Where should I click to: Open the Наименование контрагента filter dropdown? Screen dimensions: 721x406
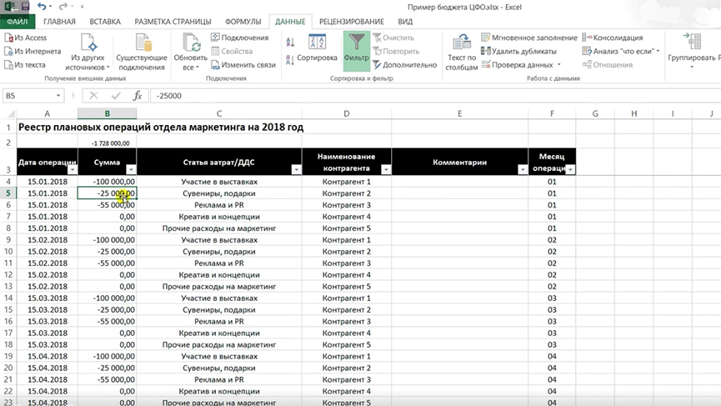point(386,170)
